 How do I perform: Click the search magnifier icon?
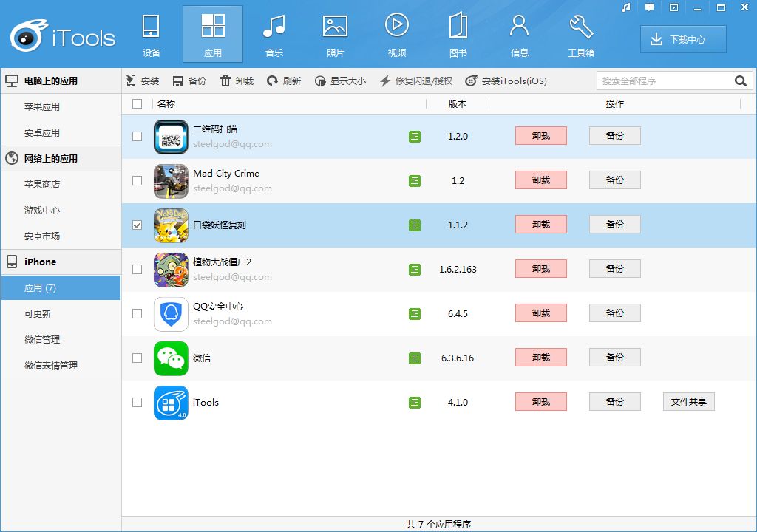point(741,81)
